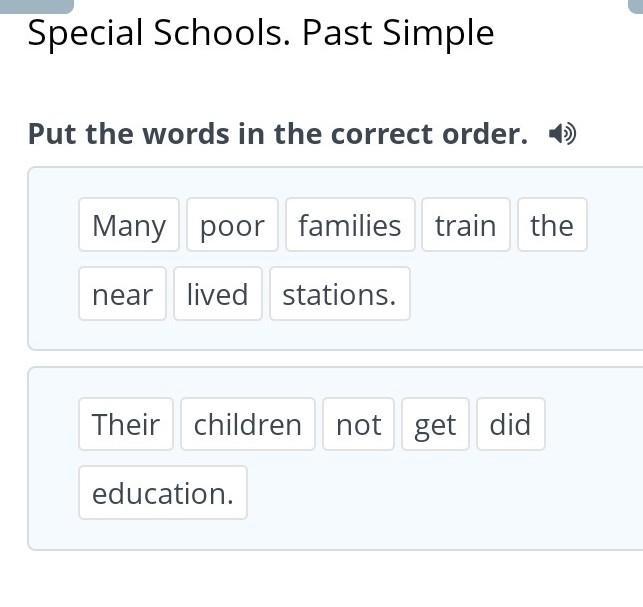Select the "did" word tile
643x607 pixels.
[x=510, y=424]
